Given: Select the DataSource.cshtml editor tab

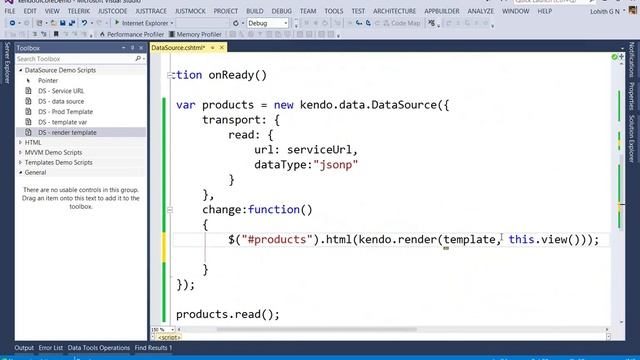Looking at the screenshot, I should point(178,48).
